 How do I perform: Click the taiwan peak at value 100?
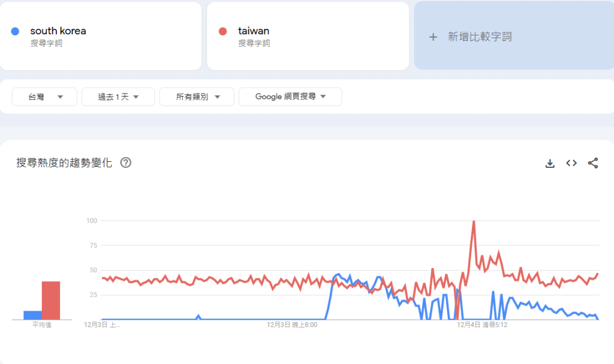pos(474,221)
